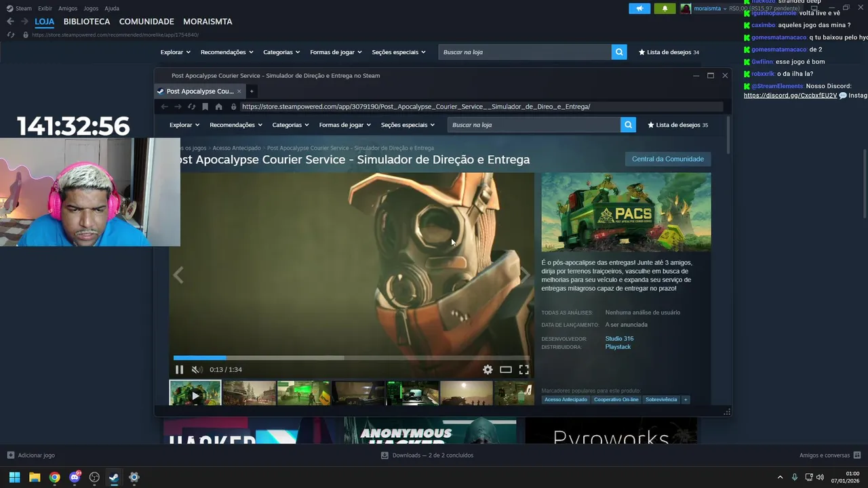This screenshot has height=488, width=868.
Task: Click the bookmark icon in the popup browser
Action: pos(205,106)
